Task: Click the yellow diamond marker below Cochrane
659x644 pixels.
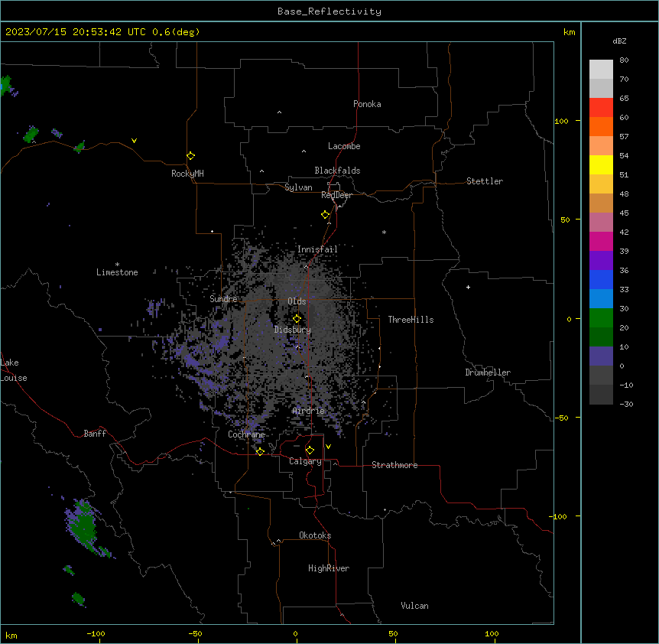Action: tap(260, 452)
